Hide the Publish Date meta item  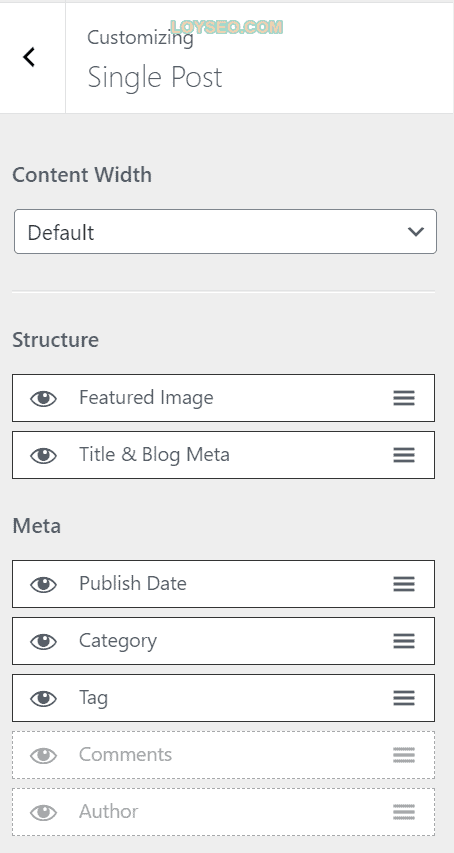tap(43, 584)
